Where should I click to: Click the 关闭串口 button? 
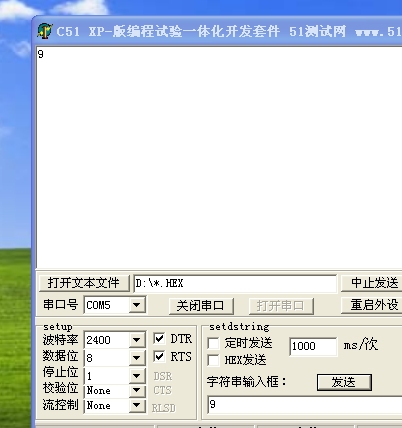(200, 306)
